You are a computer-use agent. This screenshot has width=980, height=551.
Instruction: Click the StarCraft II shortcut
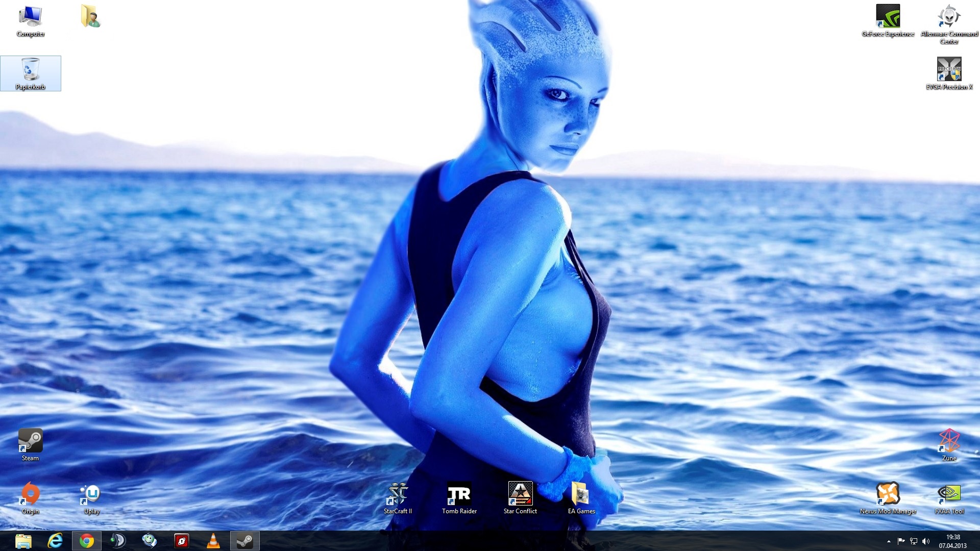(398, 494)
